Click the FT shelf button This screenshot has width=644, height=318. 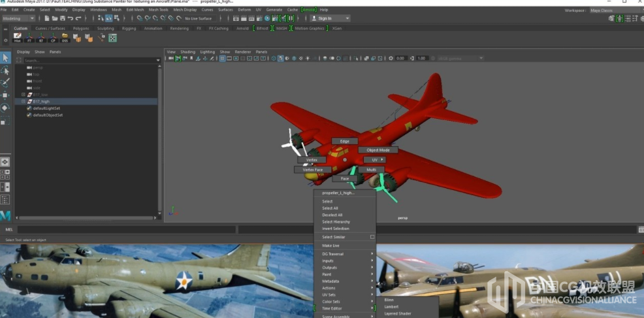tap(29, 38)
